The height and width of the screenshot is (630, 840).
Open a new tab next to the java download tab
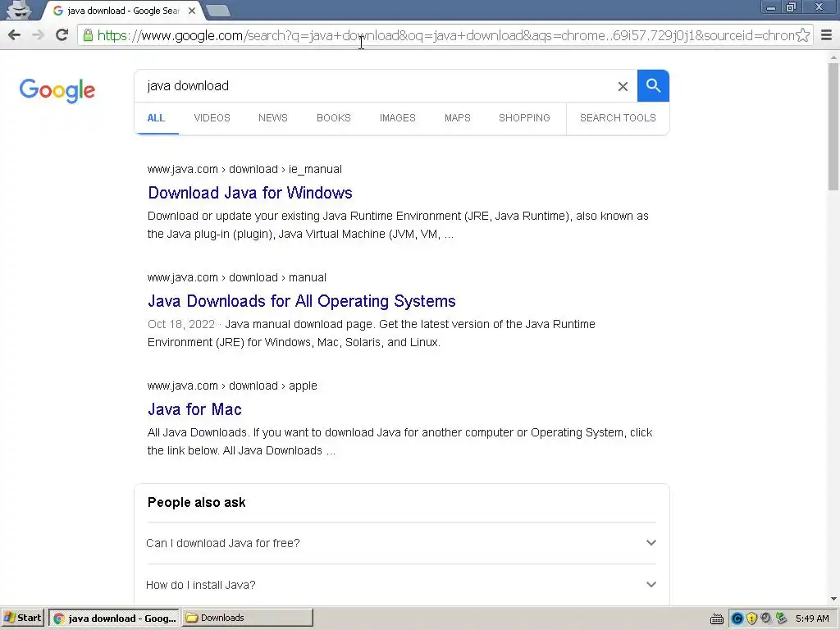point(217,11)
